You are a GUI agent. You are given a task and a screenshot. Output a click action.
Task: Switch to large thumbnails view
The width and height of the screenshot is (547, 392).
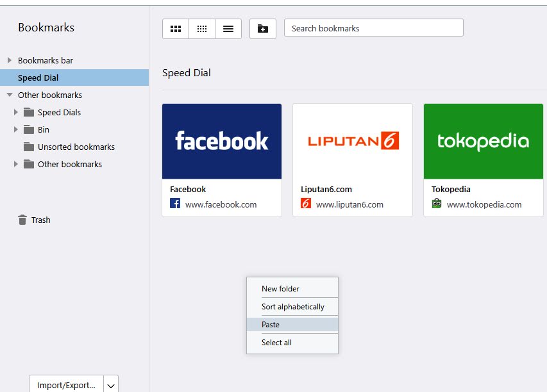coord(176,29)
